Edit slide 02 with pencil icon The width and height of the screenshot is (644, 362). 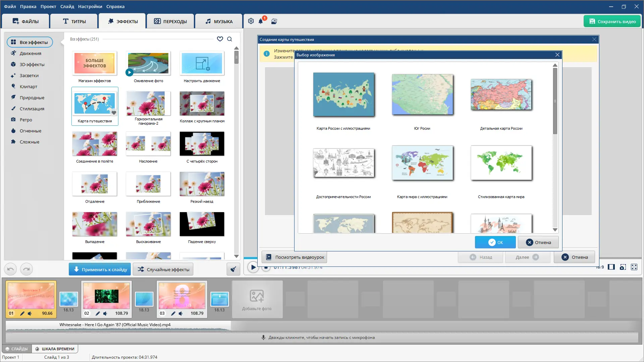[98, 313]
